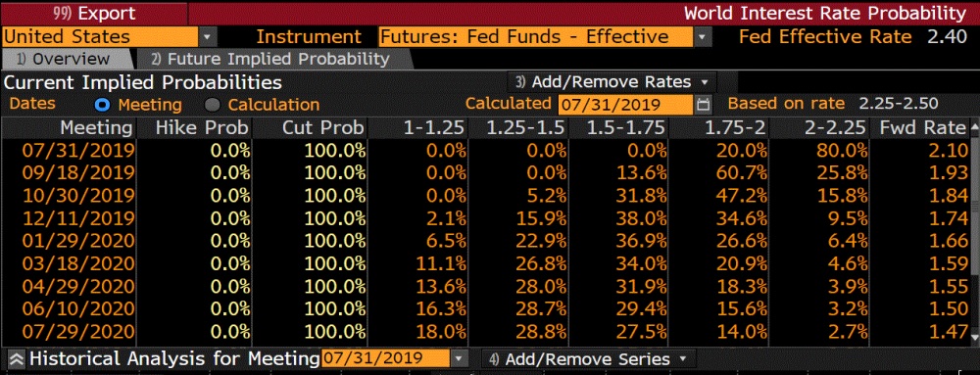Click the table scroll-down arrow
The height and width of the screenshot is (375, 980).
pos(974,337)
